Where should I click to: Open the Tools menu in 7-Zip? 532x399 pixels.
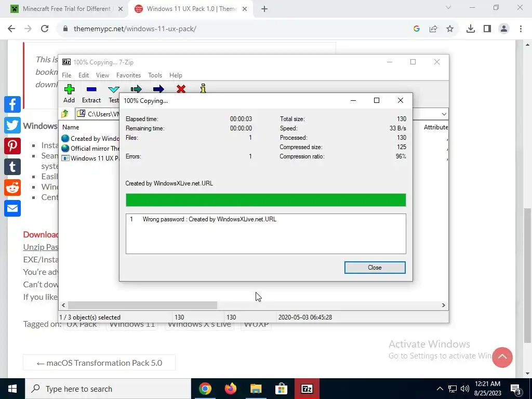pyautogui.click(x=155, y=75)
